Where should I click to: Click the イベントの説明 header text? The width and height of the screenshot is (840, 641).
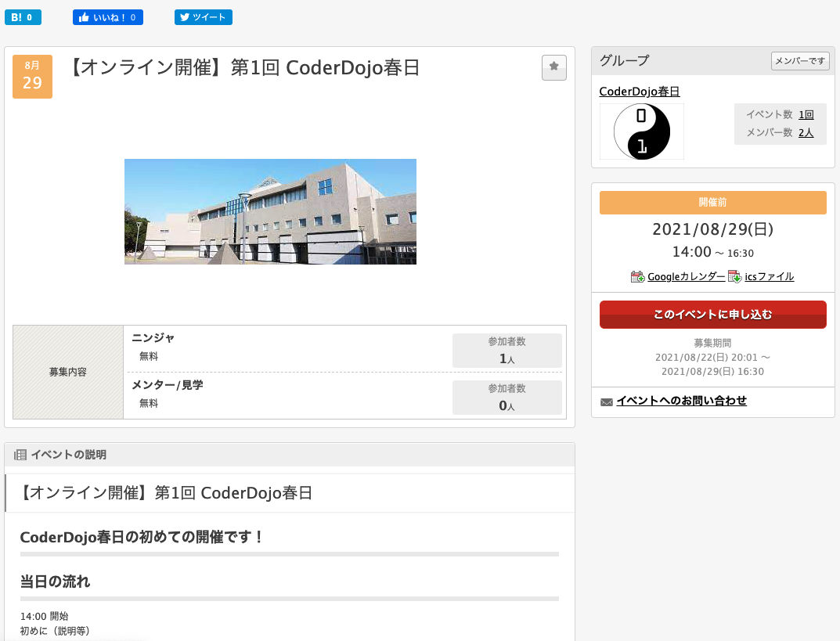click(x=69, y=455)
